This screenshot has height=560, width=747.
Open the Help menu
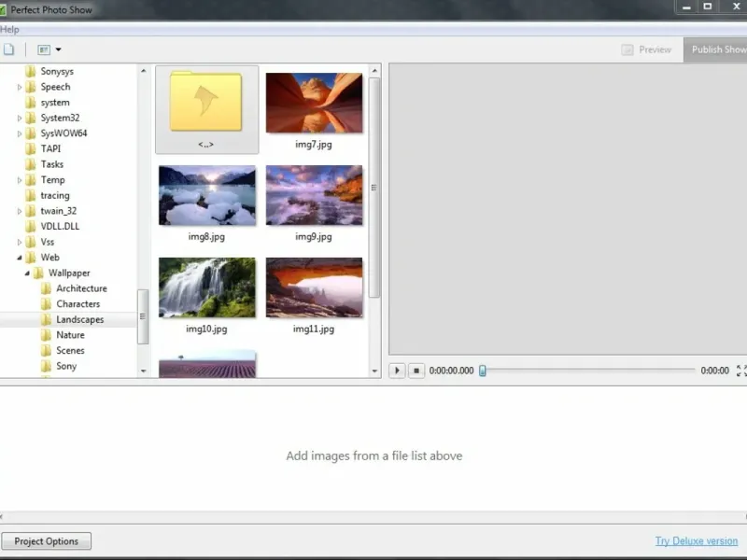(9, 30)
